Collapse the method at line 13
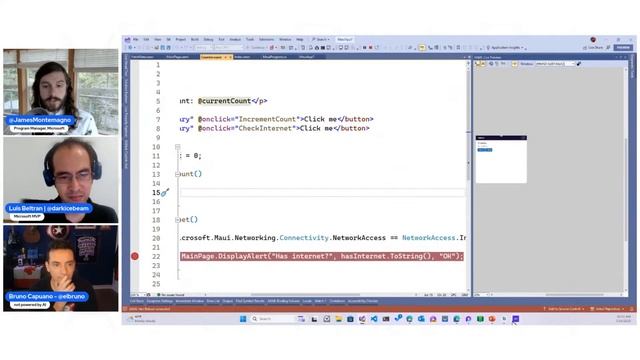 [x=178, y=174]
